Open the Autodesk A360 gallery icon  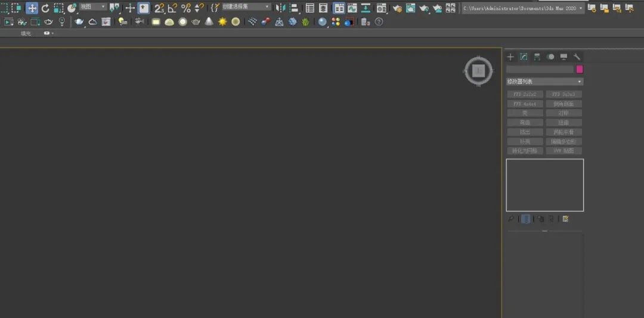451,8
